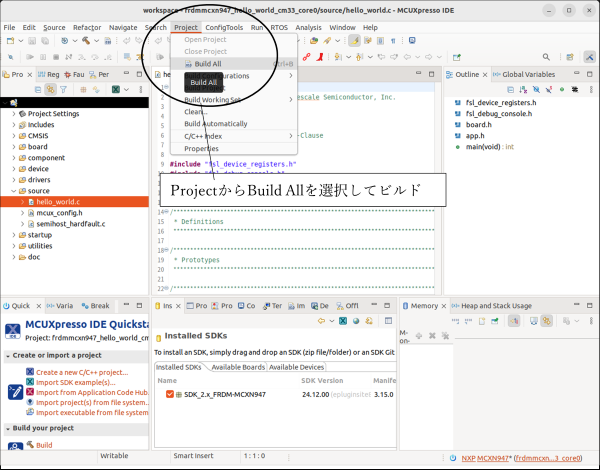This screenshot has width=600, height=470.
Task: Open the Global Variables tab
Action: tap(527, 74)
